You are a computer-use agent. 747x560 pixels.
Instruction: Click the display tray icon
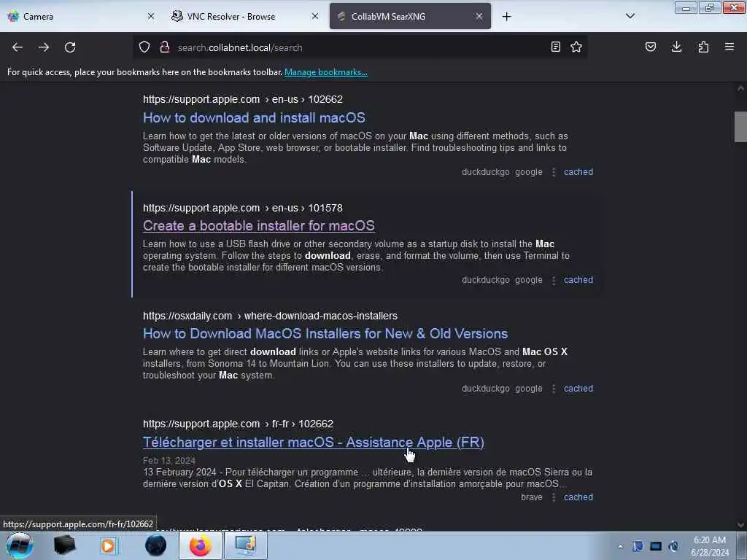coord(656,546)
